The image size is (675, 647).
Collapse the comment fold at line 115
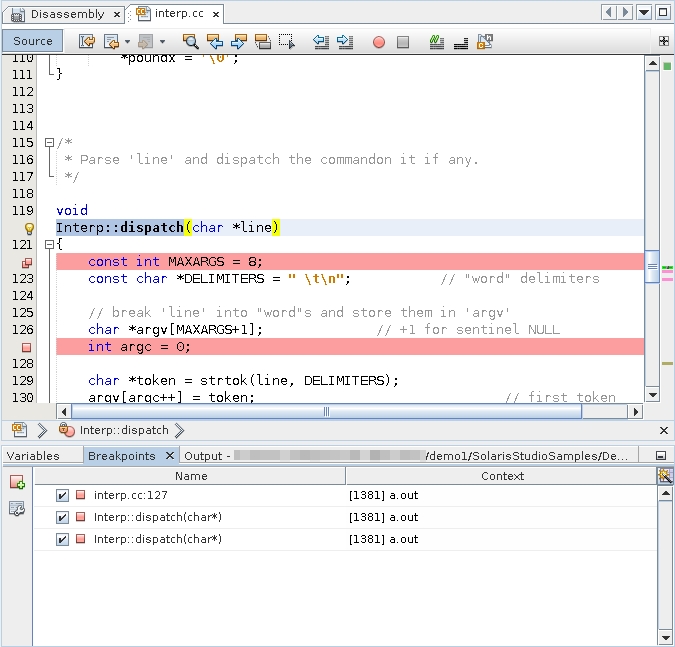50,142
